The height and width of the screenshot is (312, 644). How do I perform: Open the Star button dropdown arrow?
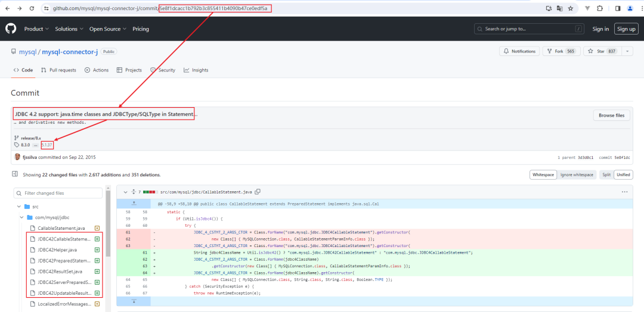pos(627,51)
